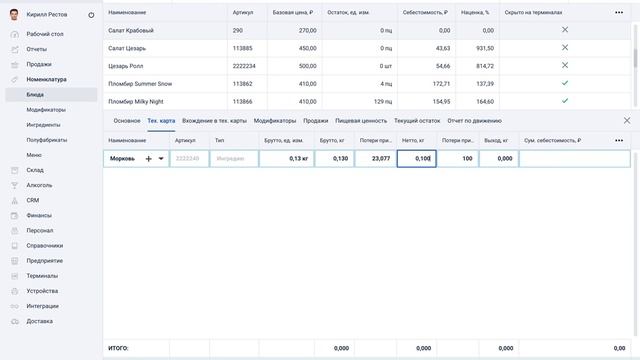Click the Алкоголь glass icon
This screenshot has height=360, width=640.
pos(15,185)
